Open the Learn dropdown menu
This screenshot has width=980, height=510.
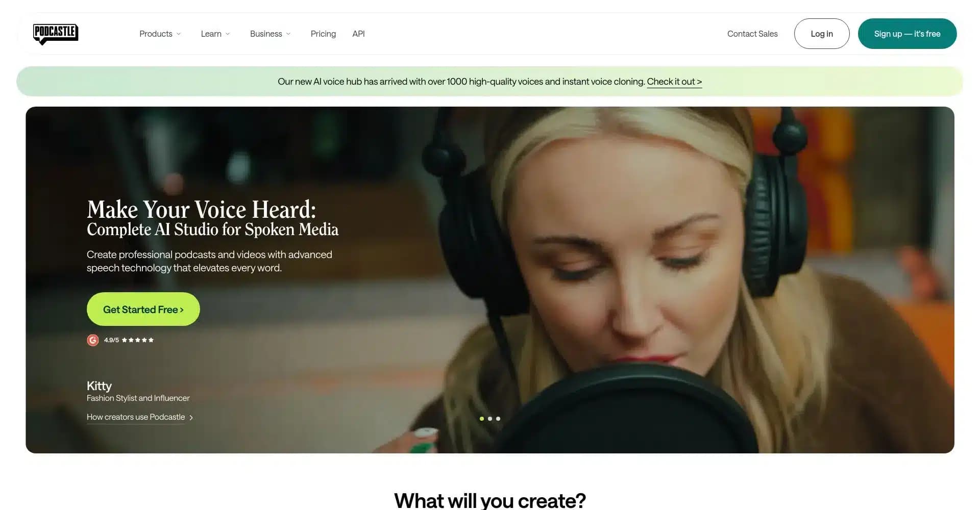tap(215, 34)
